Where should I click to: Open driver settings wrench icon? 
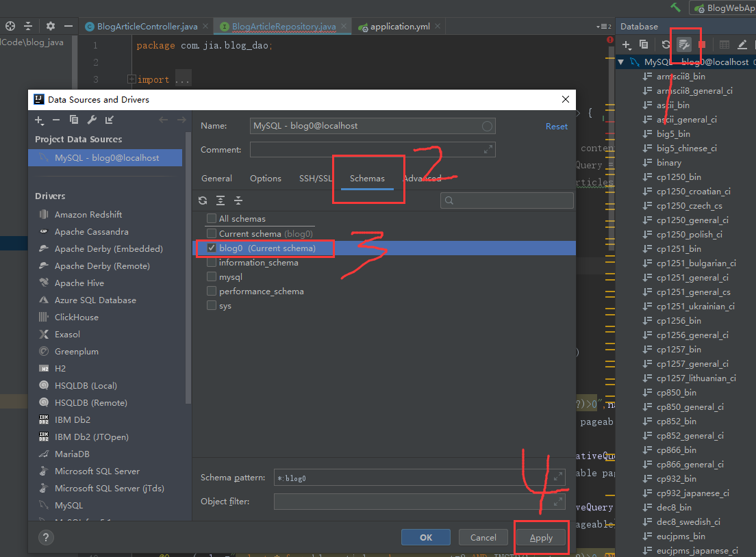click(92, 120)
